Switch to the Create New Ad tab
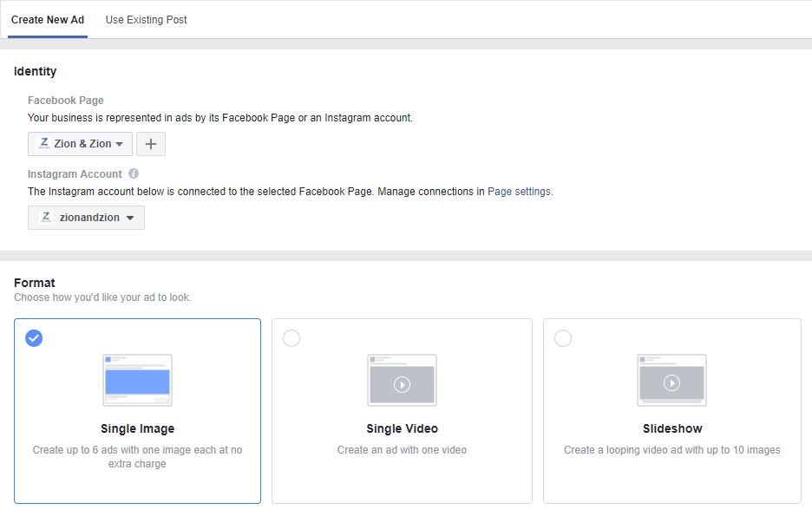Viewport: 812px width, 516px height. 48,20
